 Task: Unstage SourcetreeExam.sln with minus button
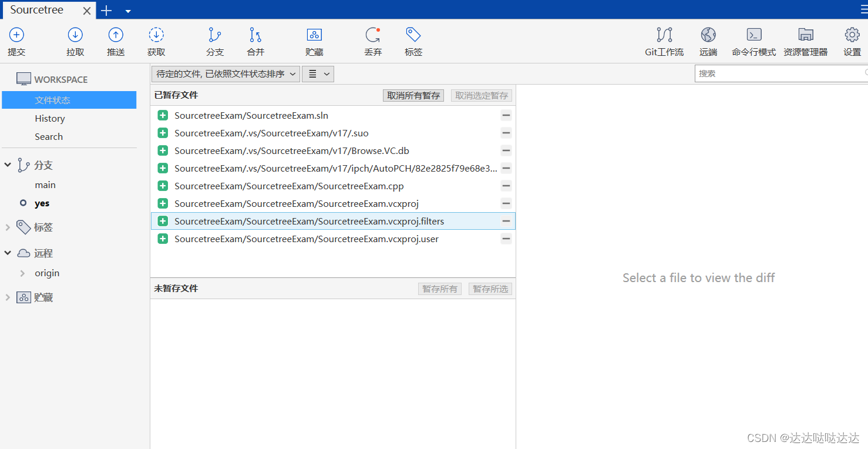coord(506,115)
